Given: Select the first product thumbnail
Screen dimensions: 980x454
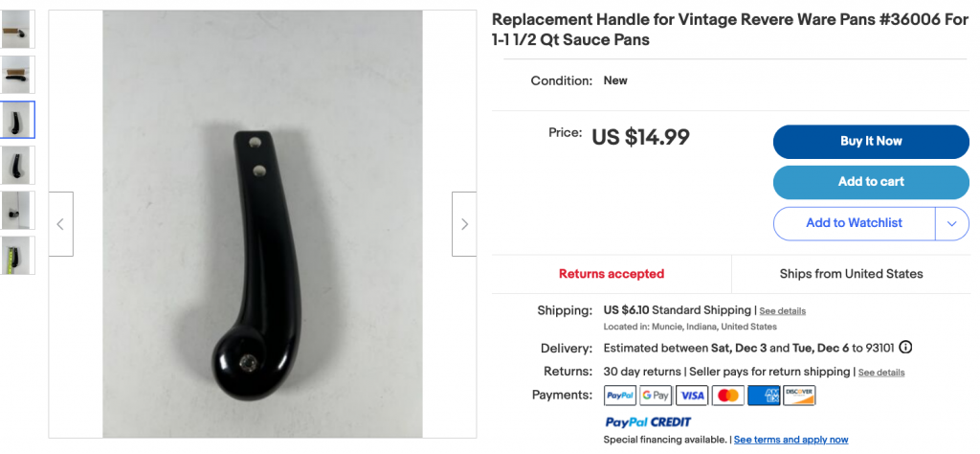Looking at the screenshot, I should [18, 30].
